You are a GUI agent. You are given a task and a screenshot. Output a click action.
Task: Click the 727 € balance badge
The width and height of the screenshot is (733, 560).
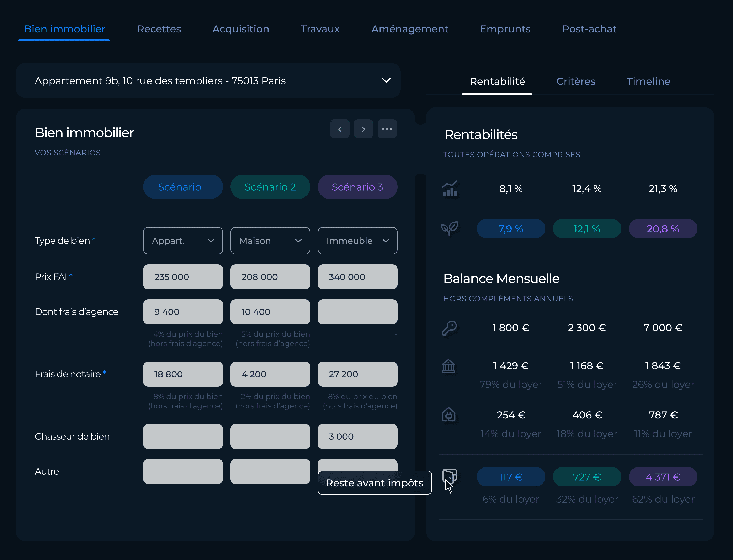pyautogui.click(x=587, y=477)
